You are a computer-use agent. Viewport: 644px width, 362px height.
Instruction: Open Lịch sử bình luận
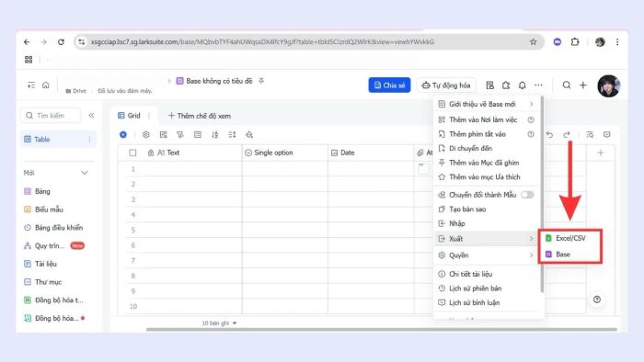(x=487, y=302)
